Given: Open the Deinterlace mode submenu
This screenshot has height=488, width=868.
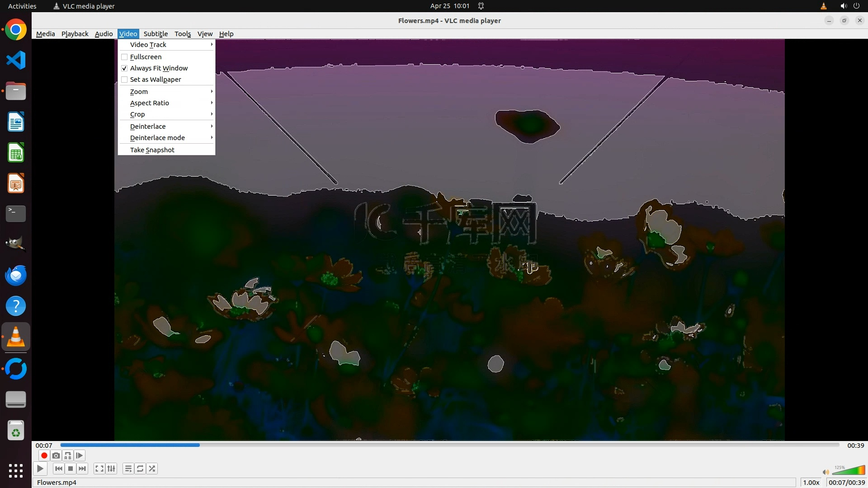Looking at the screenshot, I should pyautogui.click(x=157, y=138).
